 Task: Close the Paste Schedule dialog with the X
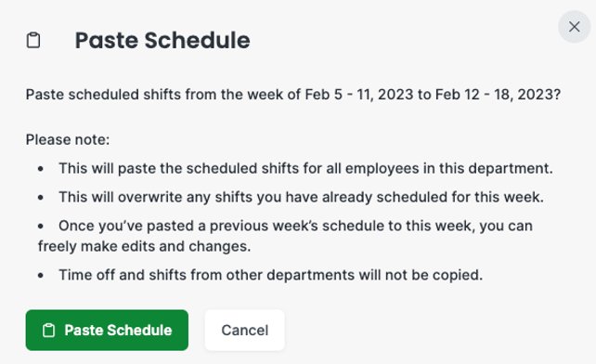[574, 27]
